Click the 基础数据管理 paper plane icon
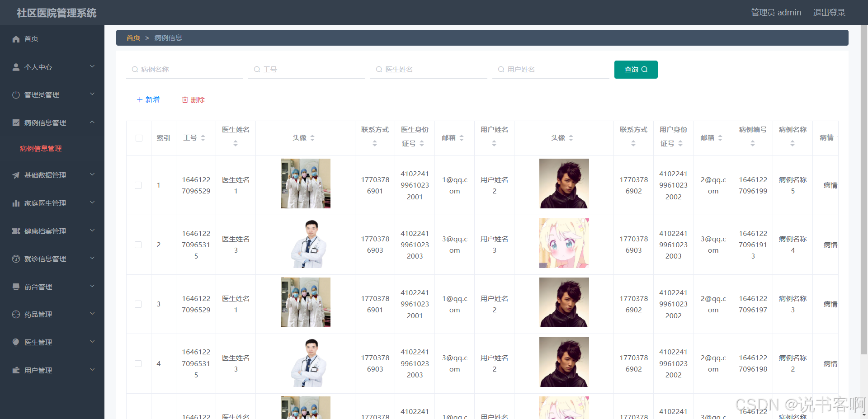This screenshot has height=419, width=868. tap(16, 175)
